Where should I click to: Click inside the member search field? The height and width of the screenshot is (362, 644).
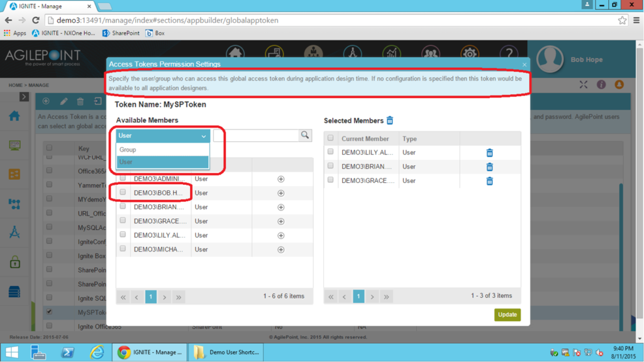coord(258,136)
